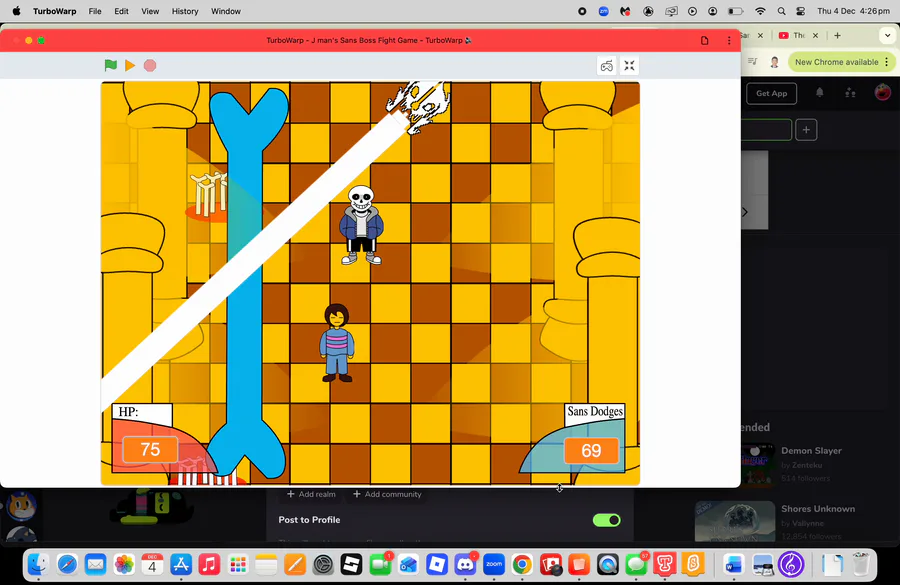
Task: Open the Apple menu
Action: (17, 11)
